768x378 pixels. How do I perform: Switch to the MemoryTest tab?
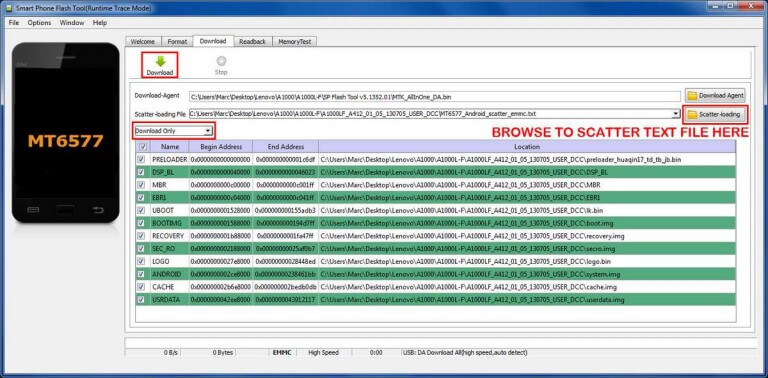[294, 42]
